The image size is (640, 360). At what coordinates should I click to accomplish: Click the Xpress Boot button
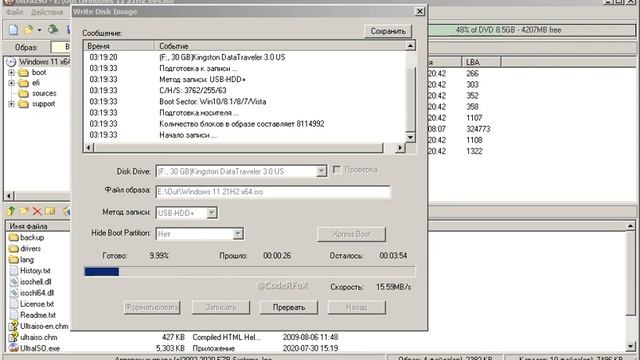coord(351,234)
